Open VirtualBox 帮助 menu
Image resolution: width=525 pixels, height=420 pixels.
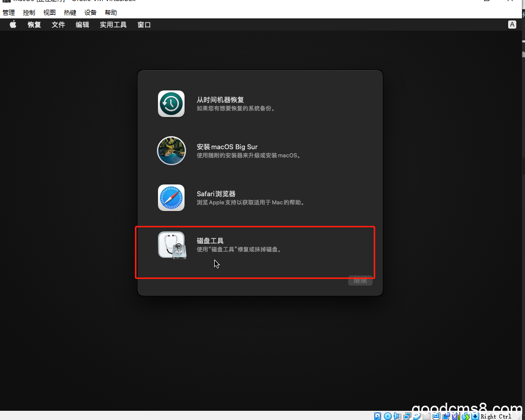point(111,12)
